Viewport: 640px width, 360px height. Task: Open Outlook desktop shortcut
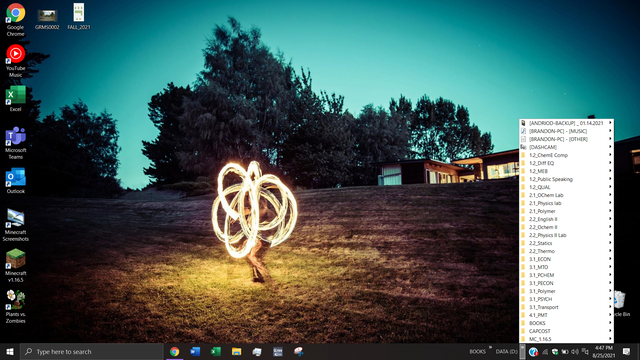click(16, 180)
